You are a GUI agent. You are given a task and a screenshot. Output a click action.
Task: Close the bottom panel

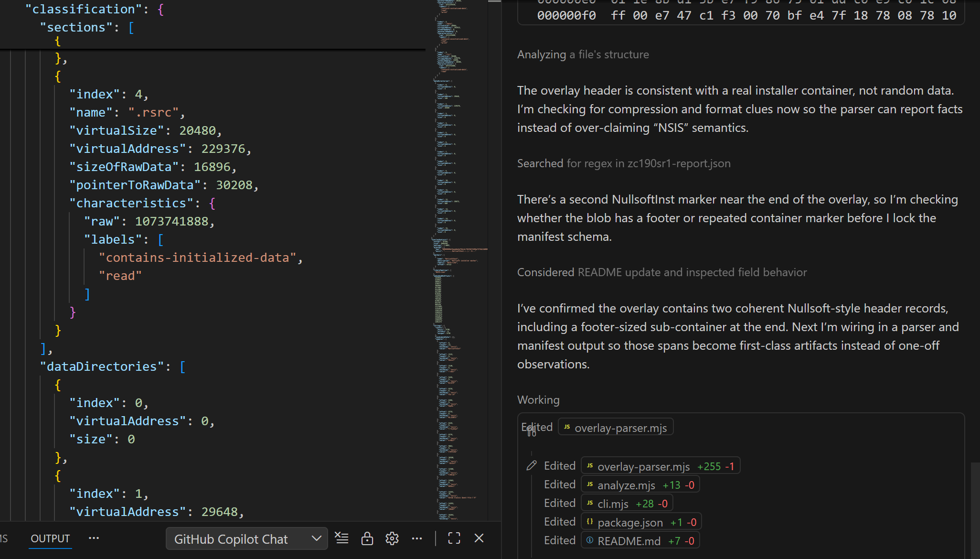point(479,538)
